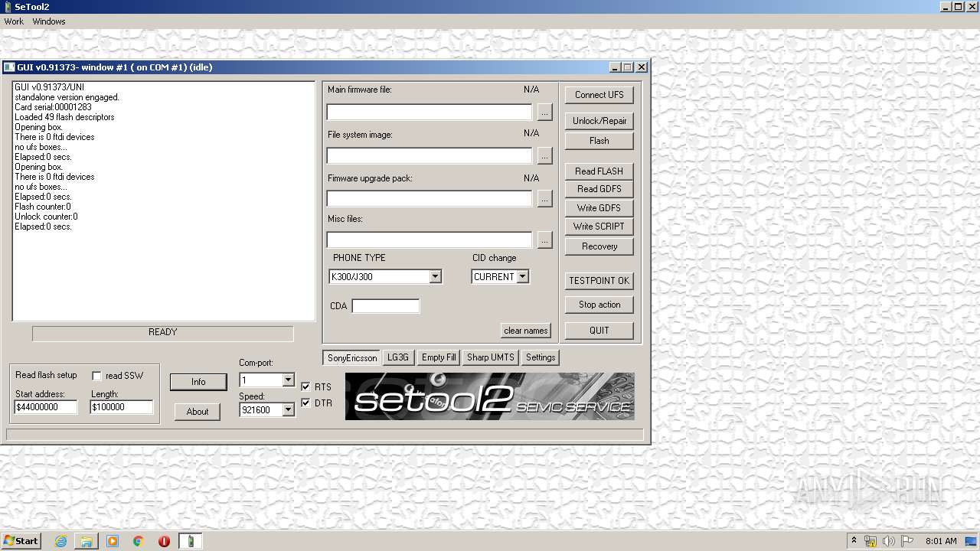Open Google Chrome from taskbar
The width and height of the screenshot is (980, 551).
[x=139, y=541]
